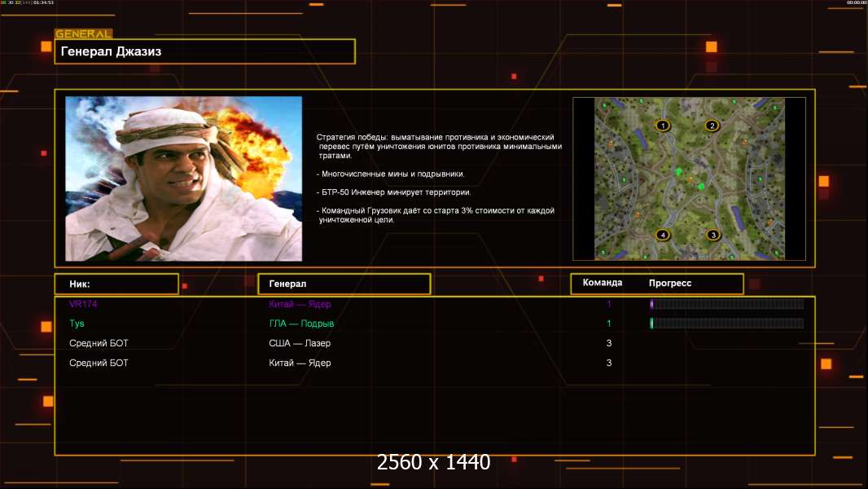
Task: Click first Средний БОТ entry
Action: tap(99, 343)
